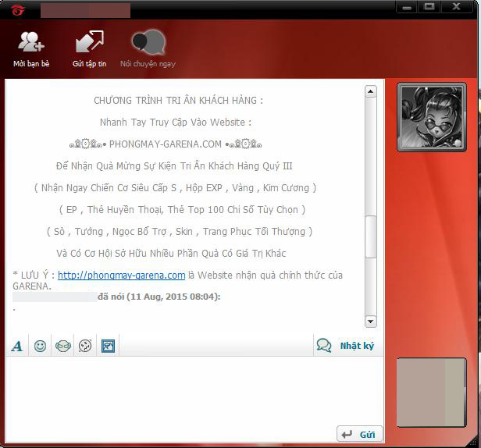Viewport: 481px width, 448px height.
Task: Send the message with Gửi button
Action: click(360, 434)
